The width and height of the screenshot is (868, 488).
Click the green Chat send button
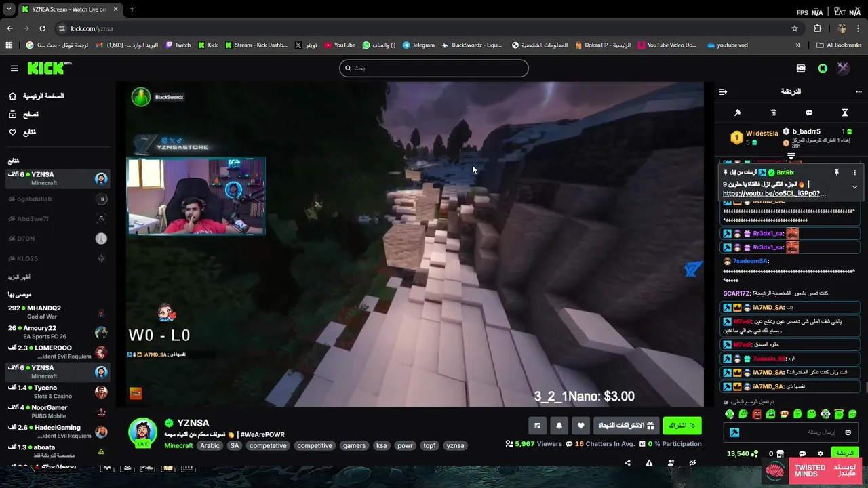[844, 453]
